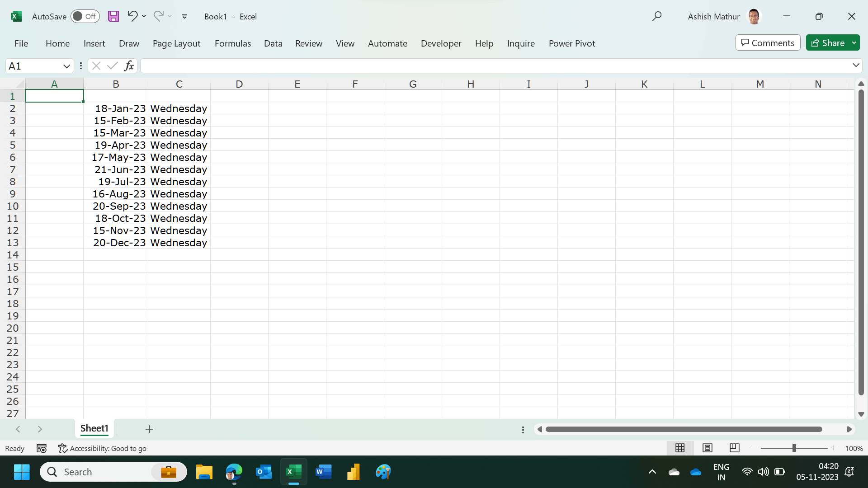Image resolution: width=868 pixels, height=488 pixels.
Task: Open the Power Pivot tab
Action: pos(572,43)
